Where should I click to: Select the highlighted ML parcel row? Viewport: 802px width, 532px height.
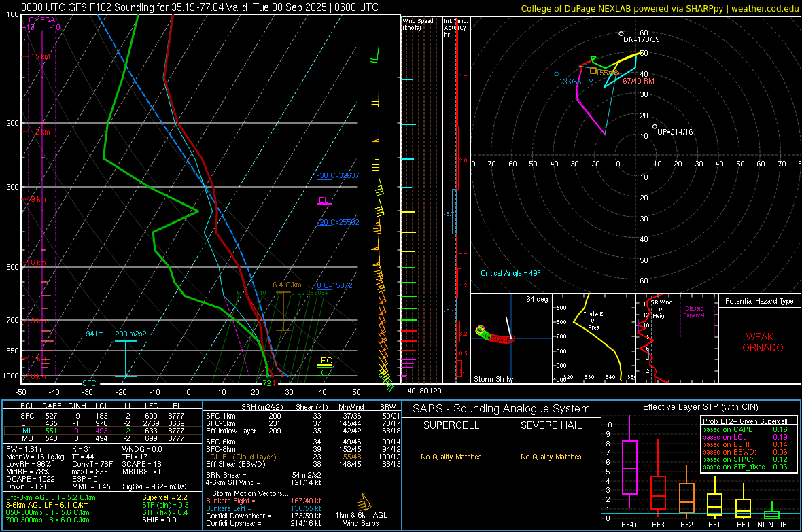[103, 431]
